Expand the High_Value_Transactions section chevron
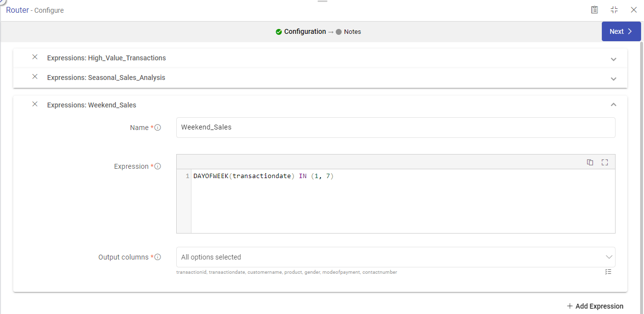 [x=613, y=59]
